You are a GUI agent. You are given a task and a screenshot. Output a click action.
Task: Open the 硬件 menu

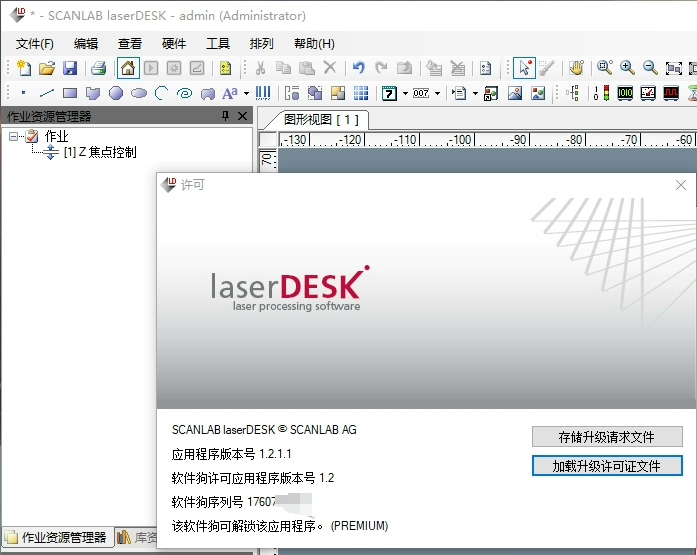(174, 44)
